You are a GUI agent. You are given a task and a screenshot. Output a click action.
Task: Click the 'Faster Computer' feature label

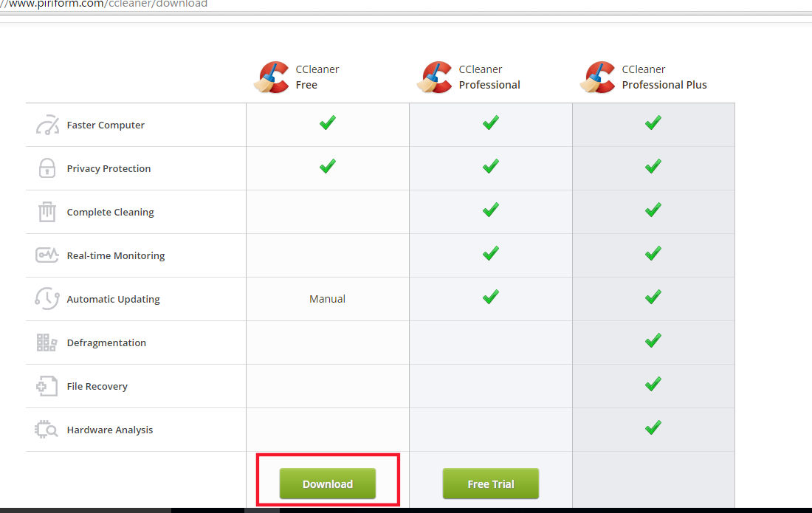coord(106,125)
